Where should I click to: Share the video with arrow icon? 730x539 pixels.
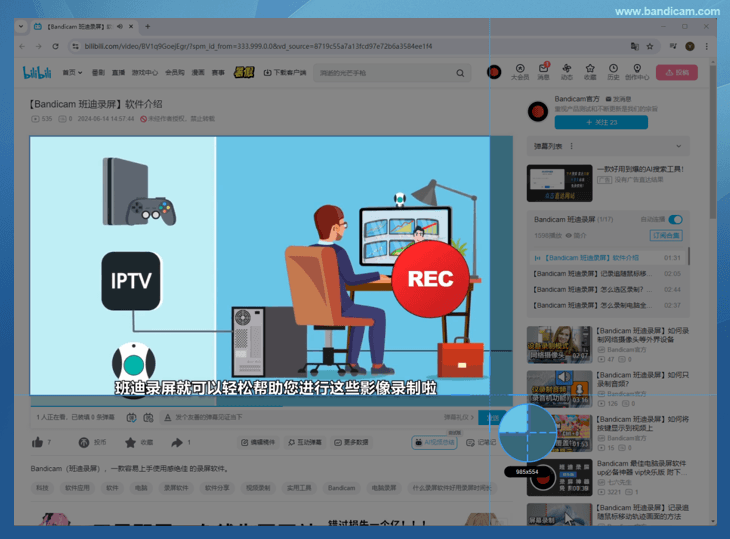coord(176,442)
